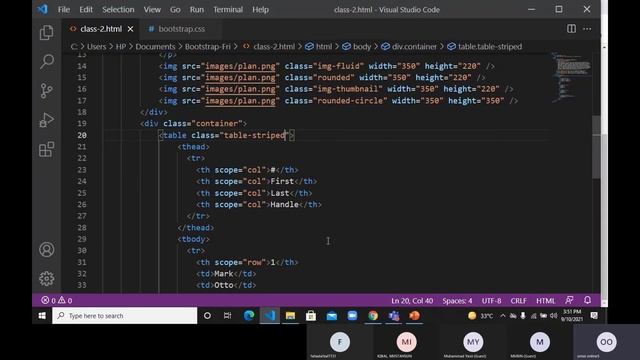Open Zoom from the taskbar

pyautogui.click(x=352, y=316)
